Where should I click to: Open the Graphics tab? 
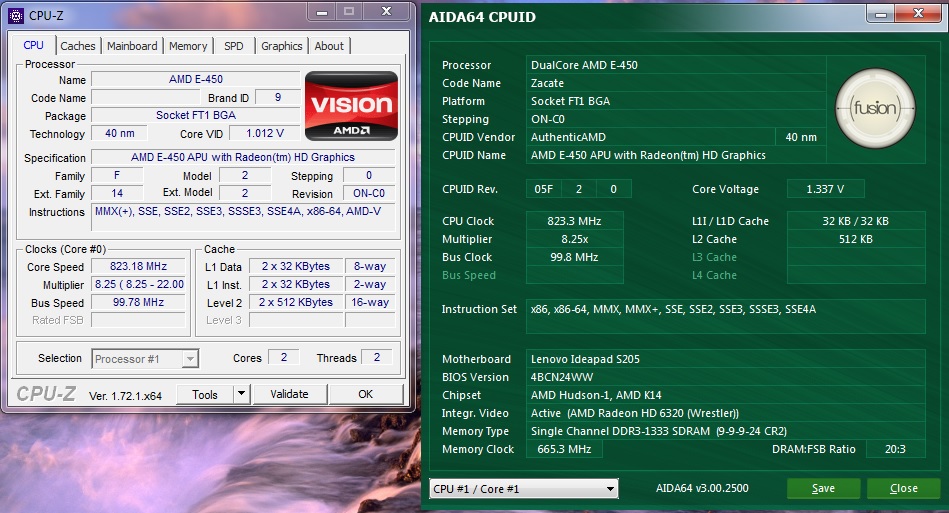point(281,46)
